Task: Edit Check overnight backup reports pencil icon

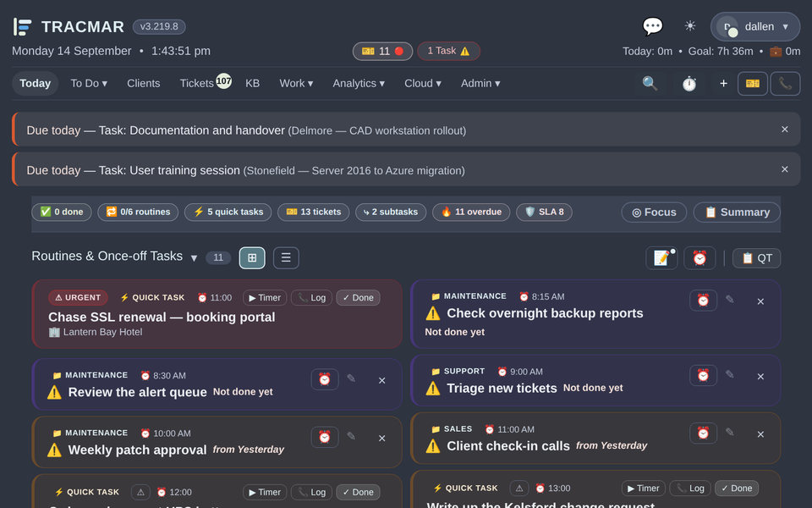Action: point(730,299)
